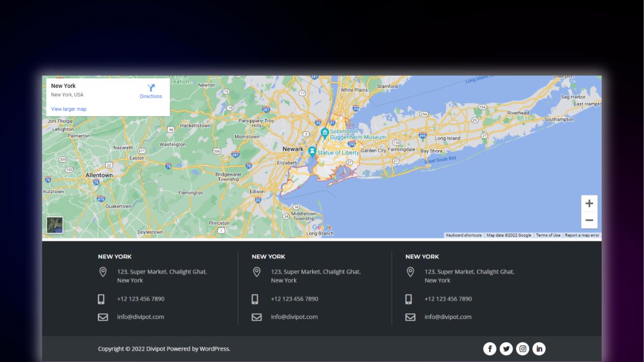Image resolution: width=644 pixels, height=362 pixels.
Task: Click phone number in third column
Action: (x=448, y=299)
